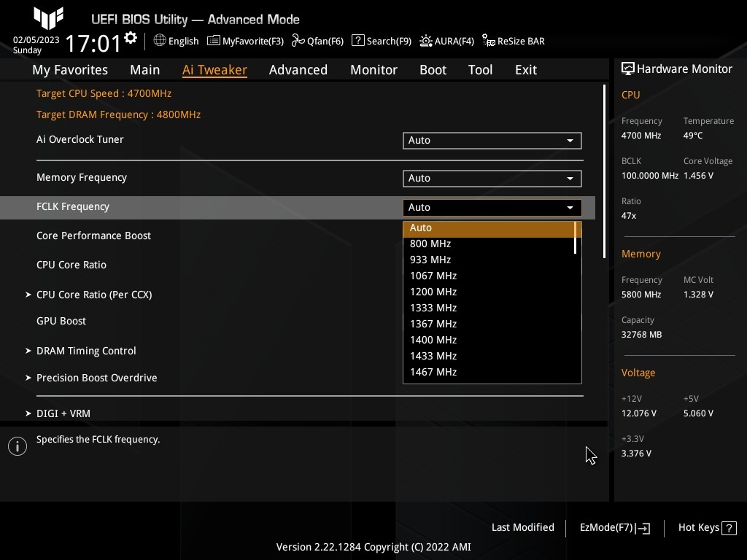Select the Ai Tweaker tab

[214, 70]
